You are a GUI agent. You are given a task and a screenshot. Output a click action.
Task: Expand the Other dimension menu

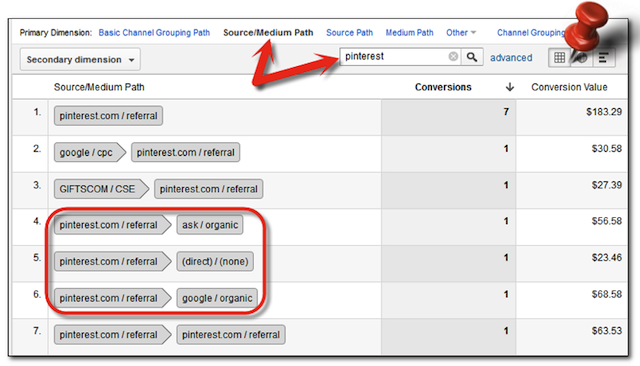click(x=461, y=33)
